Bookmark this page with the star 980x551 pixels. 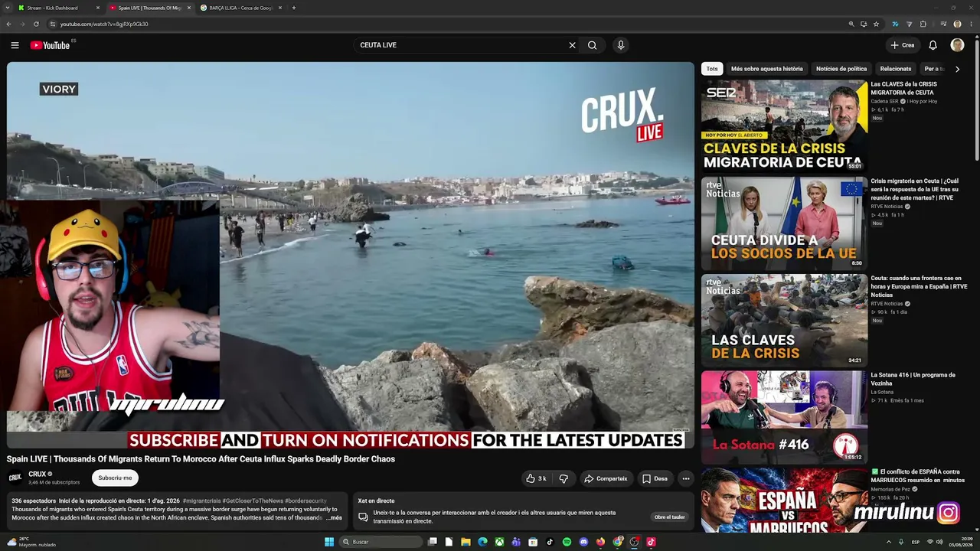point(877,24)
